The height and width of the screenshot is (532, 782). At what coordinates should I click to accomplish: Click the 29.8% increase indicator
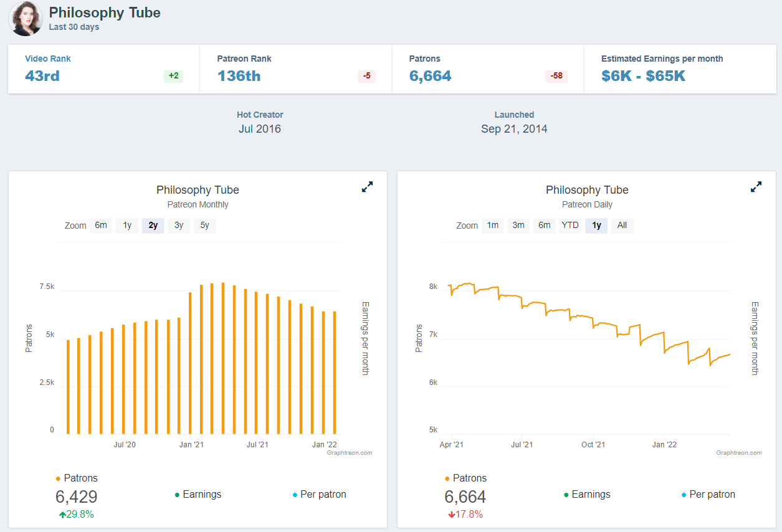pos(77,515)
